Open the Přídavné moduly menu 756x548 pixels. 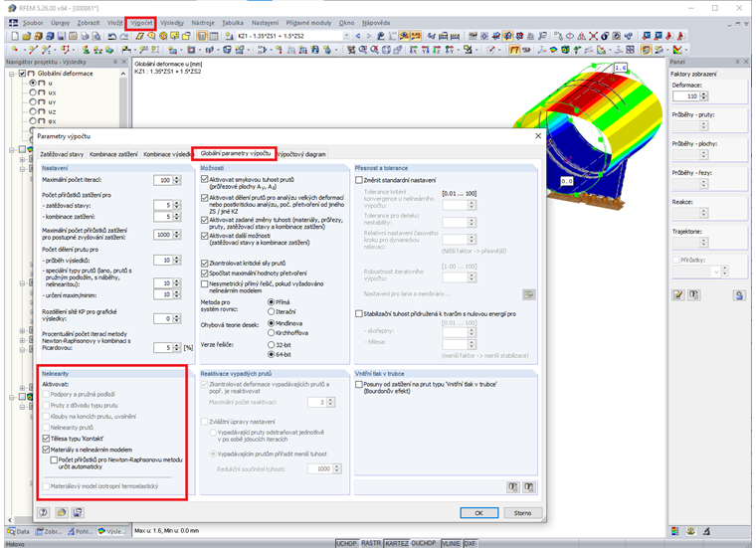[x=308, y=23]
